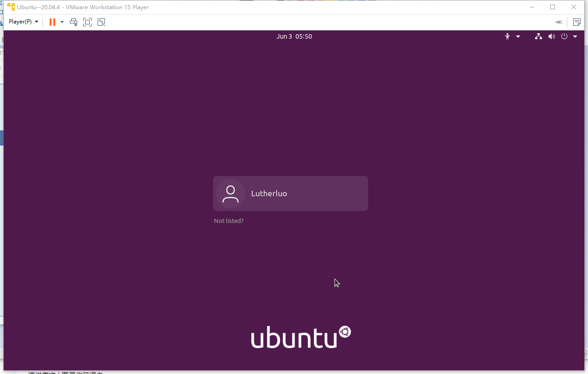
Task: Click the VMware Workstation logo in title bar
Action: point(11,7)
